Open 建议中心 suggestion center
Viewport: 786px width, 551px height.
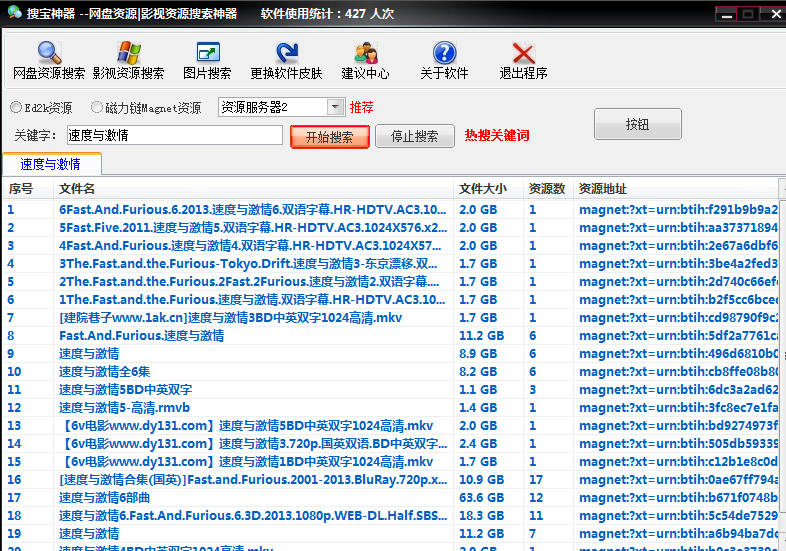pyautogui.click(x=365, y=60)
